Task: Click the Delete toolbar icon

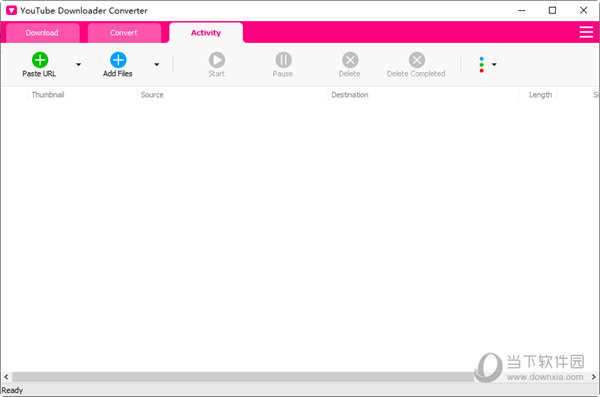Action: (x=350, y=60)
